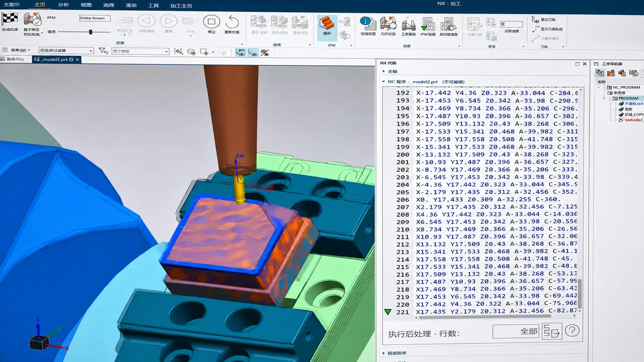Toggle the percent-crossed display icon
This screenshot has height=362, width=644.
tap(265, 52)
